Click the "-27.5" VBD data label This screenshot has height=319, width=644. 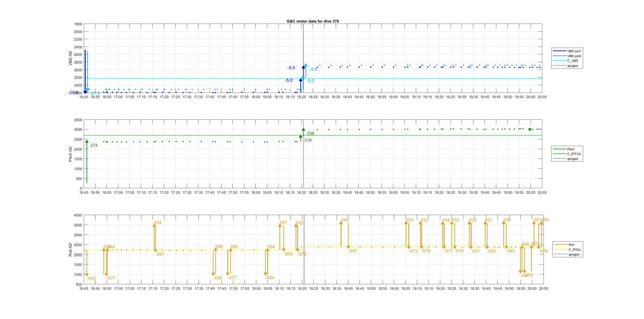[x=94, y=93]
